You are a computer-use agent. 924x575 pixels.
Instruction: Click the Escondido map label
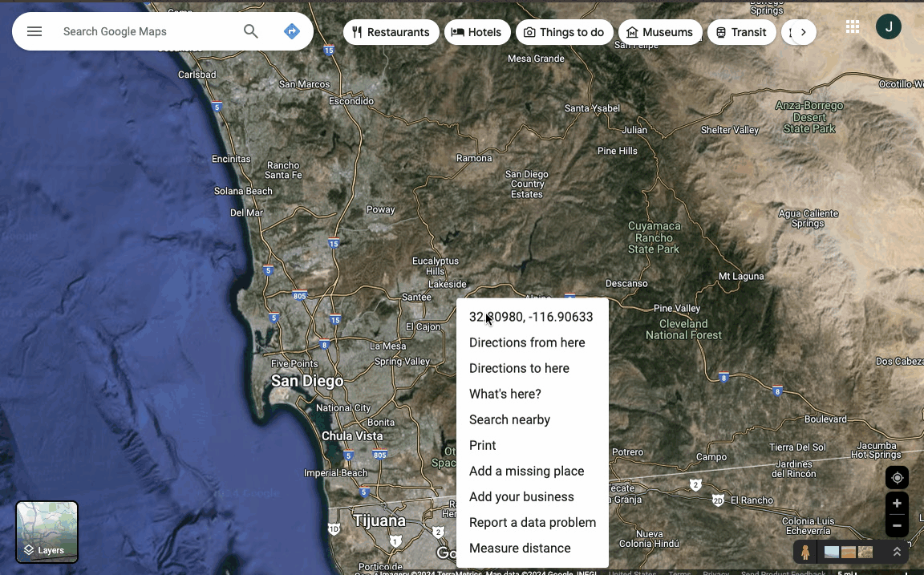pos(351,101)
